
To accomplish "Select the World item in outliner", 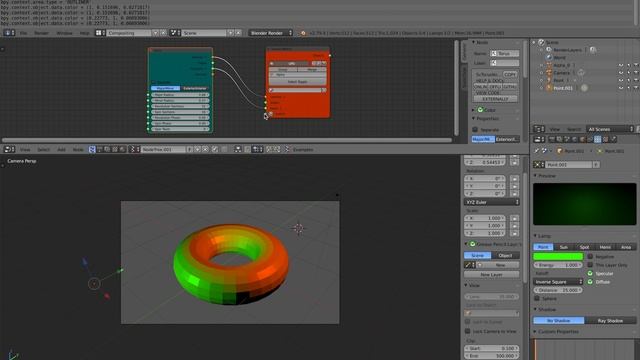I will [559, 58].
